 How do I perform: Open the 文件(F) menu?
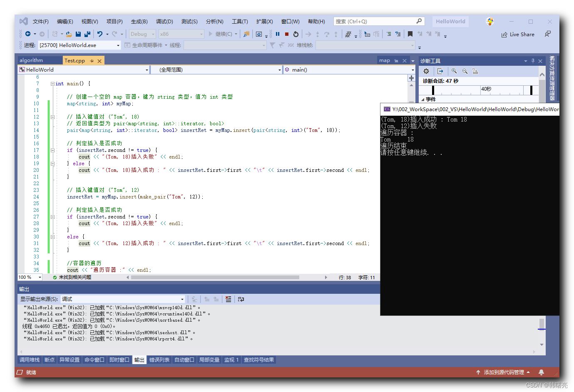pyautogui.click(x=41, y=22)
